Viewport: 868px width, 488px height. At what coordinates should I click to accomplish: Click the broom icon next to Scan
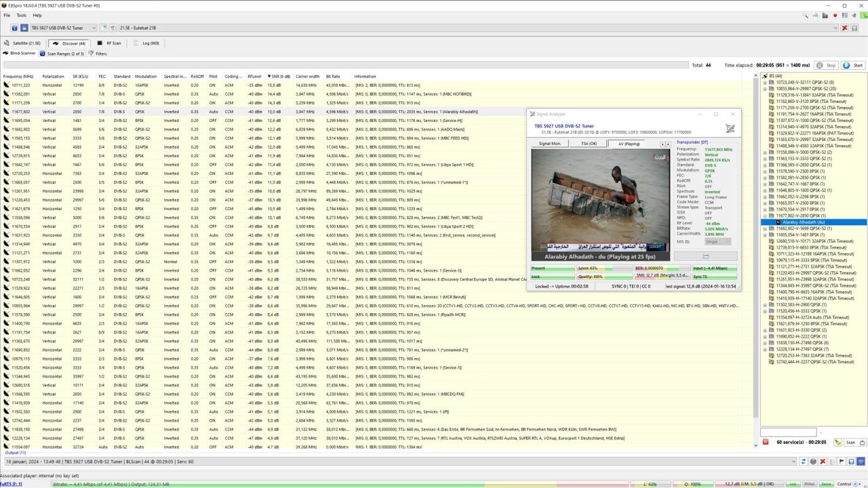(837, 442)
